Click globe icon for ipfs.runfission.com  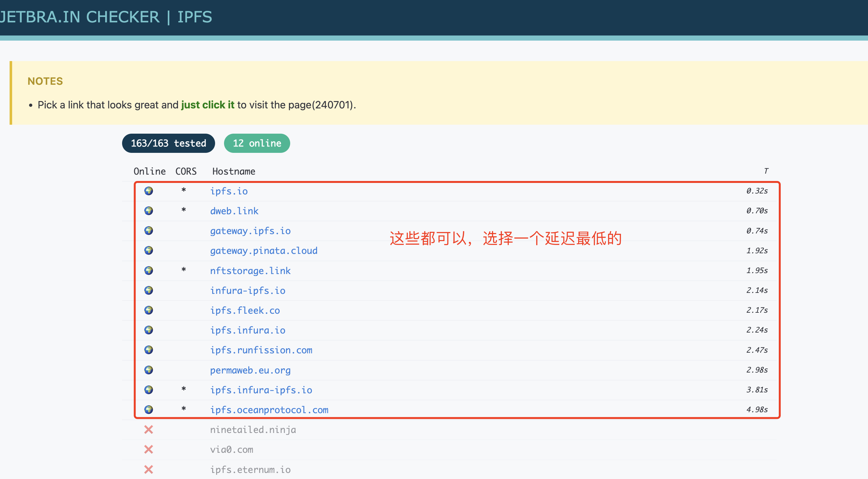click(149, 350)
